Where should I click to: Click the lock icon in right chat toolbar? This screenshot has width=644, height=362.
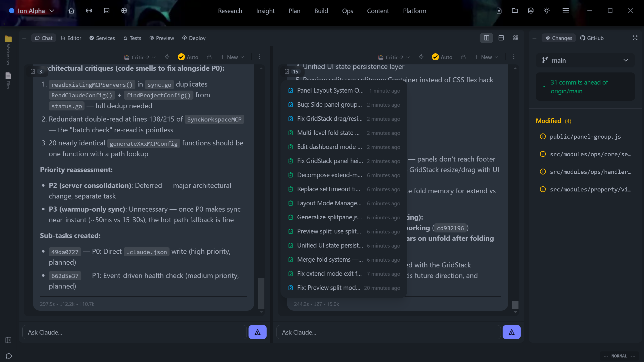click(x=463, y=57)
